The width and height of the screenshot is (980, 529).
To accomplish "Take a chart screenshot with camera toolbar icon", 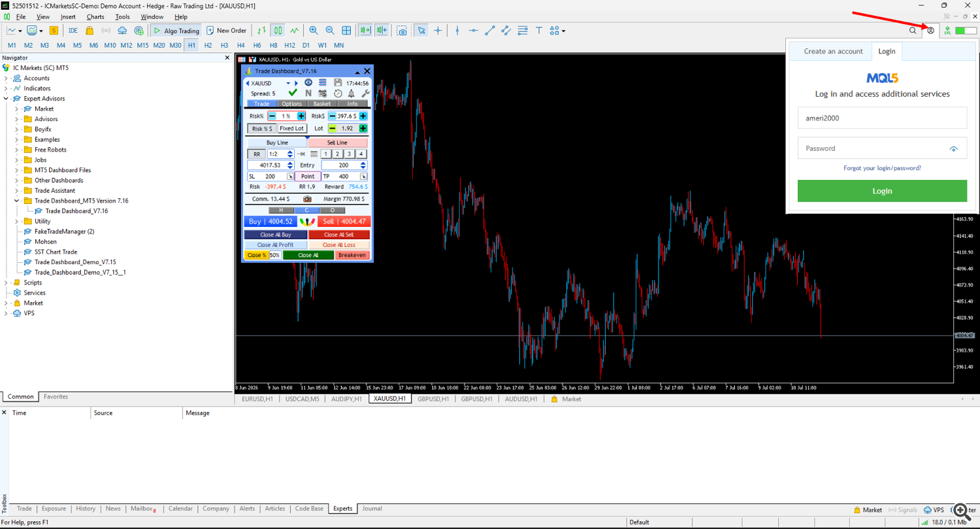I will (x=402, y=30).
